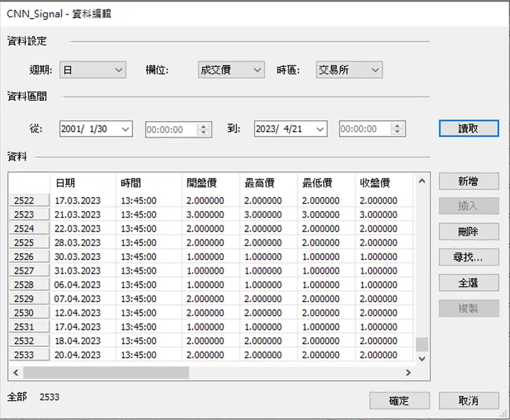Select row header 2525
The height and width of the screenshot is (420, 510).
pyautogui.click(x=29, y=243)
